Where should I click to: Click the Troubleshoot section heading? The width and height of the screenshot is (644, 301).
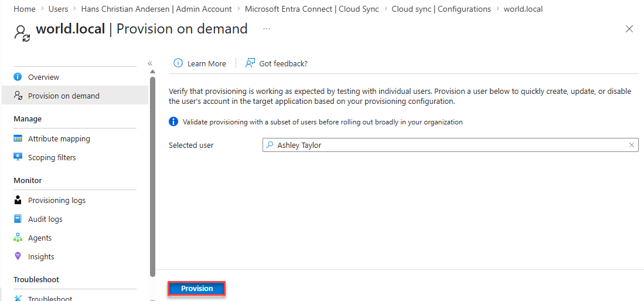[36, 280]
